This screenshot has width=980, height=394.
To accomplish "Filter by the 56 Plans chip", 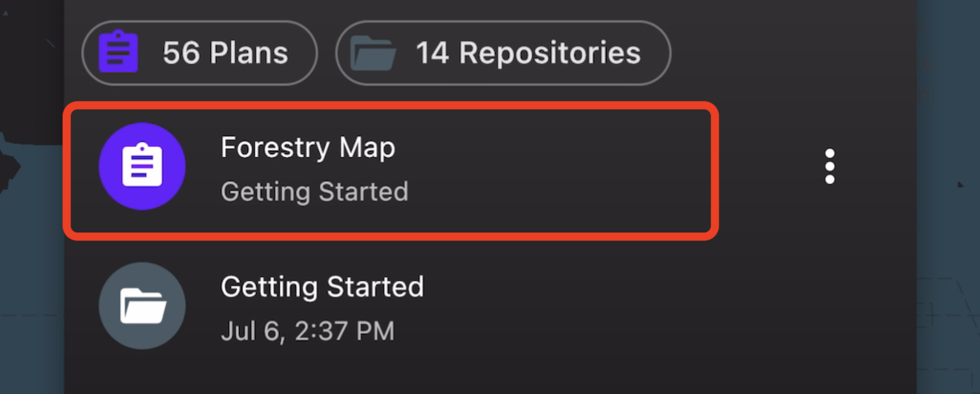I will point(199,53).
